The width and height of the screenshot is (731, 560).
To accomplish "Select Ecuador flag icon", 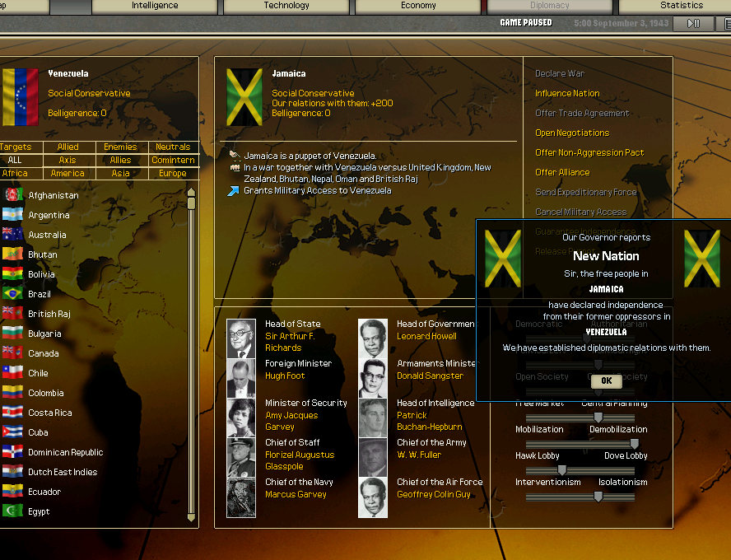I will point(12,491).
